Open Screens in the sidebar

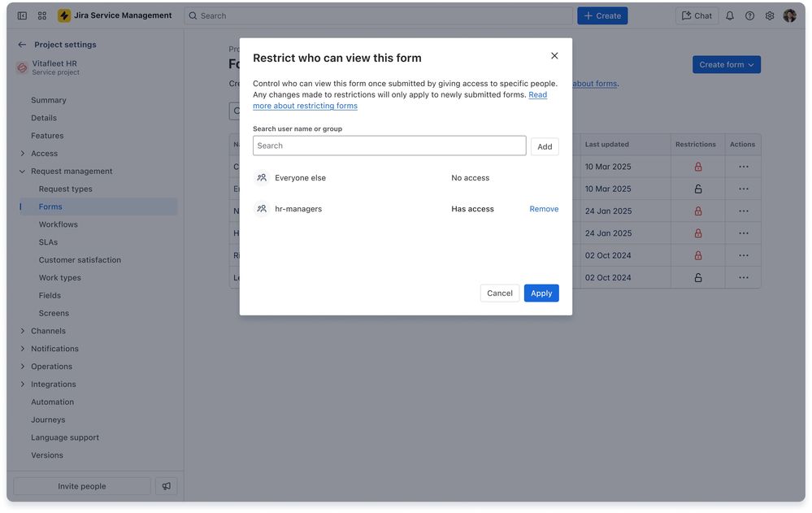point(54,314)
